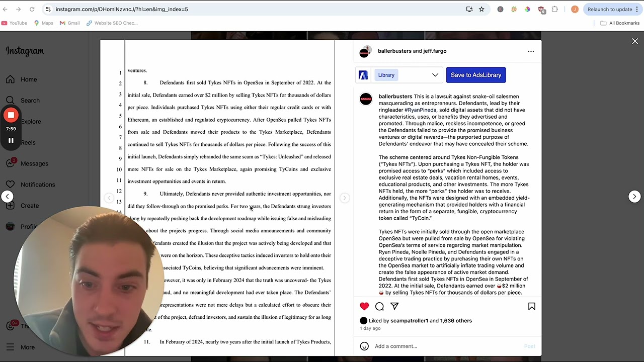The image size is (644, 362).
Task: Click the Instagram logo
Action: [x=25, y=51]
